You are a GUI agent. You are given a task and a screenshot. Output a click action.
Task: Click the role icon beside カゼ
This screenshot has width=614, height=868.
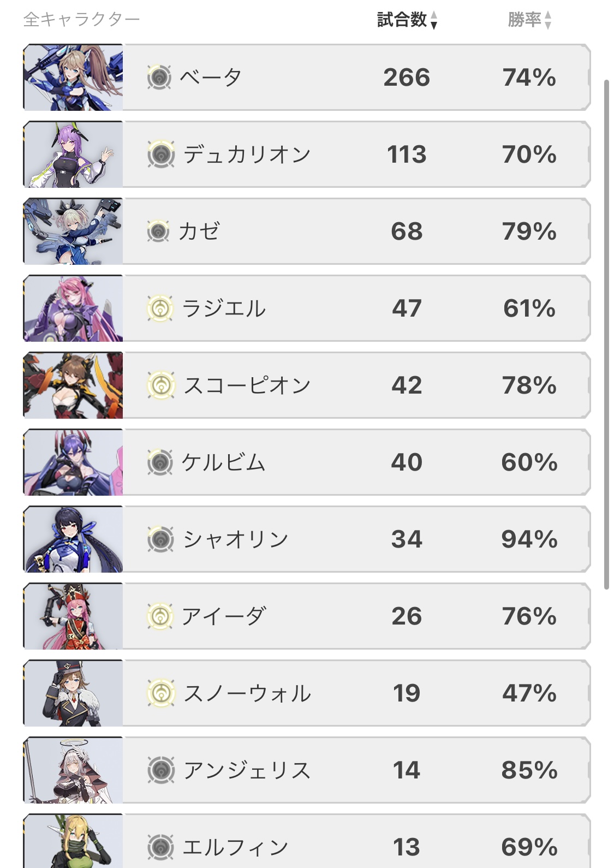pyautogui.click(x=159, y=231)
